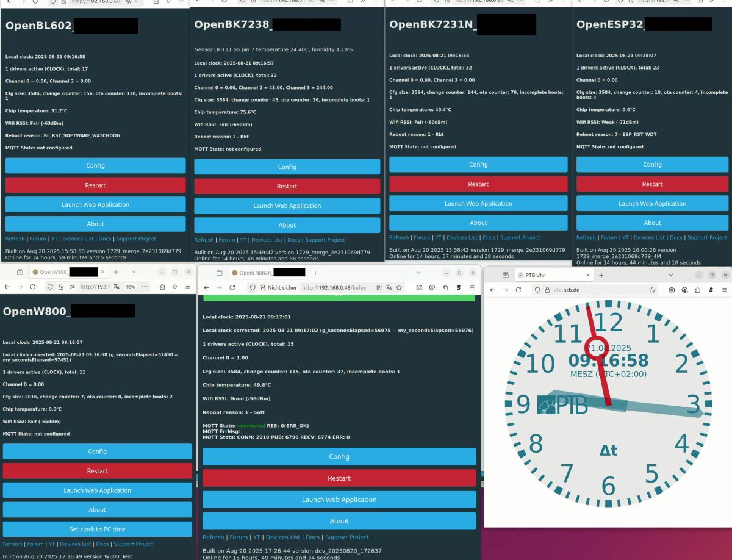This screenshot has width=732, height=560.
Task: Reload the OpenW800 browser page
Action: tap(34, 287)
